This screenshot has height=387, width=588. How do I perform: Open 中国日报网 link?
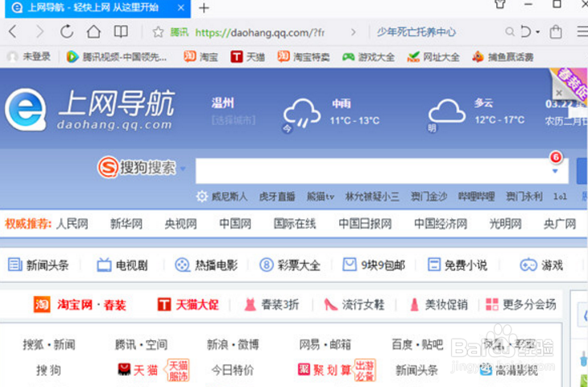365,224
